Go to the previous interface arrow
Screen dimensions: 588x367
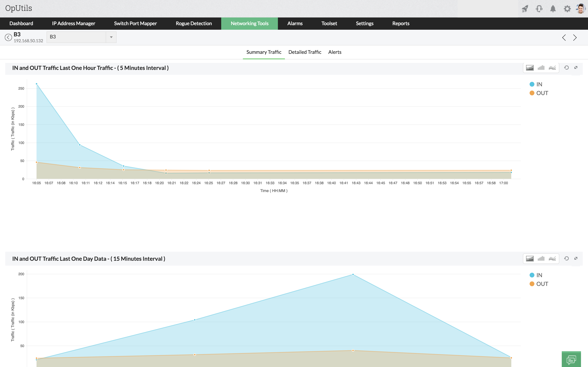564,38
